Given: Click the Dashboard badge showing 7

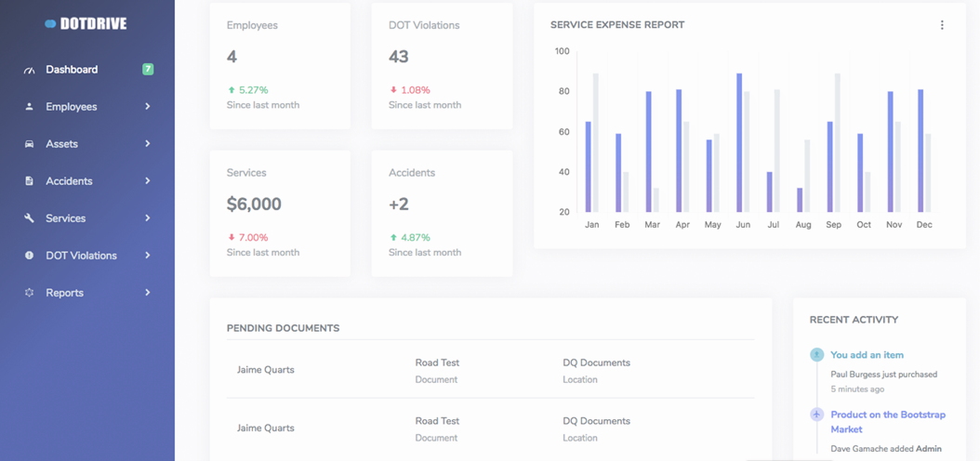Looking at the screenshot, I should (x=148, y=70).
